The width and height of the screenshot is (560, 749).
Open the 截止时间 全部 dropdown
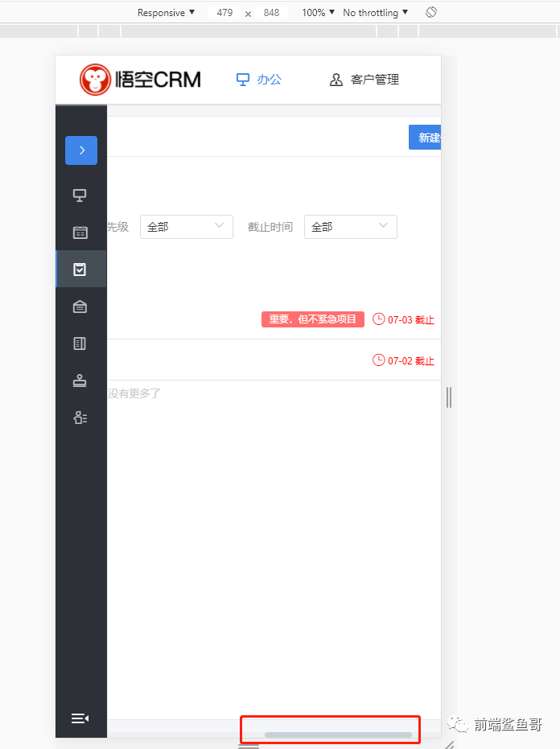tap(351, 227)
